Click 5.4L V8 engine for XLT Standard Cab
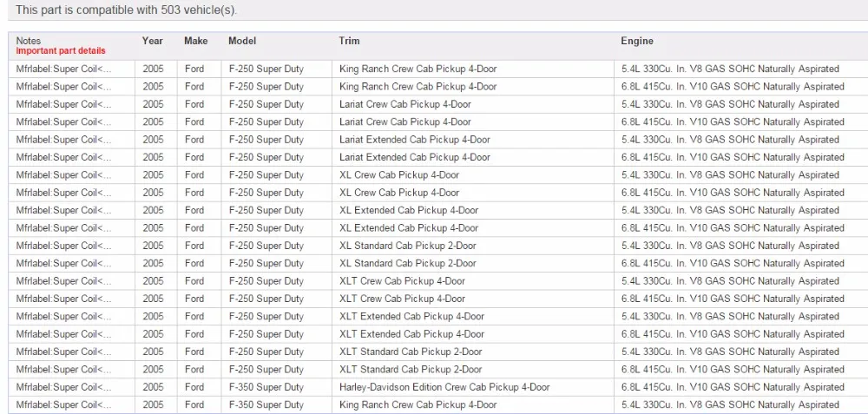The height and width of the screenshot is (414, 868). 730,352
